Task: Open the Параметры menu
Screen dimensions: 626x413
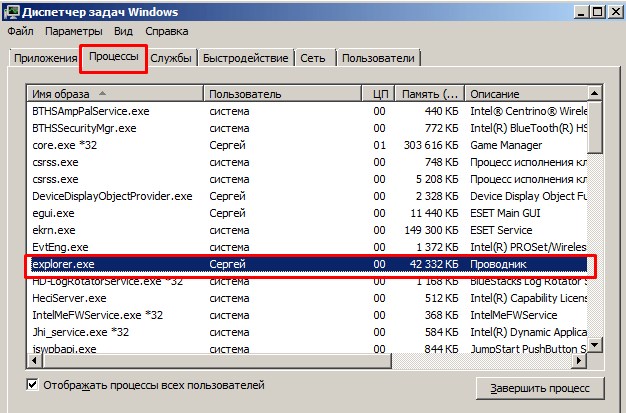Action: click(73, 31)
